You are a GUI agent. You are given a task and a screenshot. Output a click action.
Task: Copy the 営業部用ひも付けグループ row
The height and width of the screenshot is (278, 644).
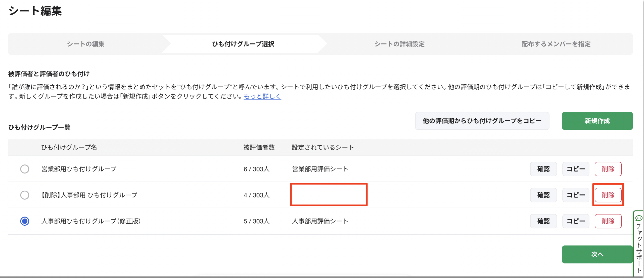pos(575,169)
